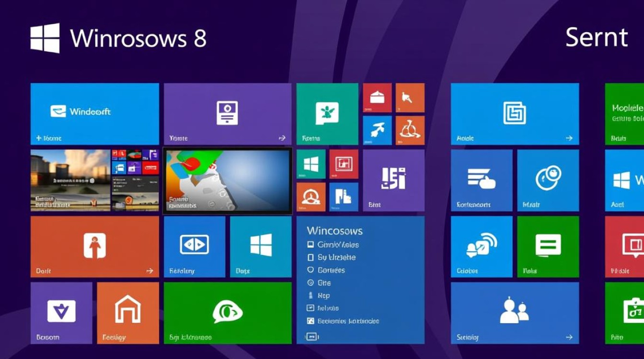The width and height of the screenshot is (644, 359).
Task: Open the blue spiral maze tile
Action: click(x=515, y=113)
